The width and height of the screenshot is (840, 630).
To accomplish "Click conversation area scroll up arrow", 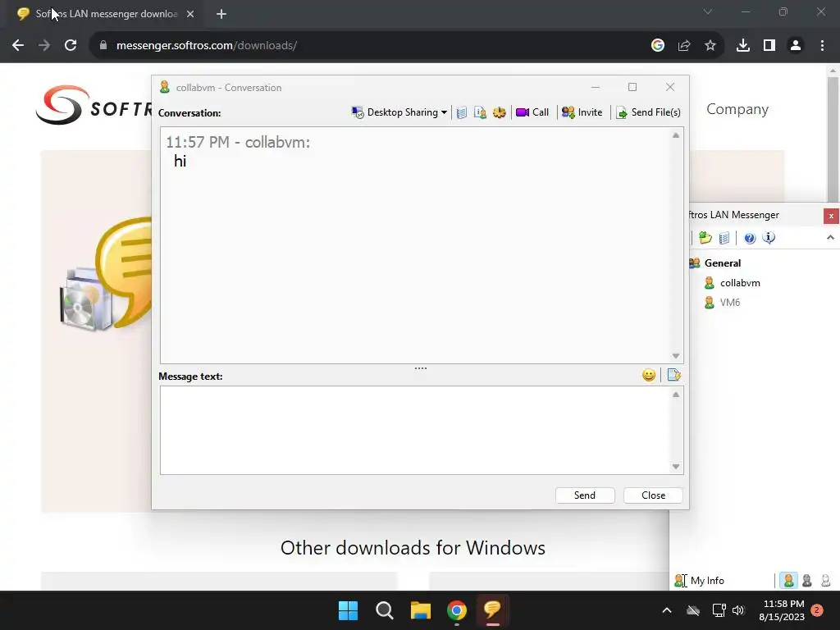I will pos(676,135).
